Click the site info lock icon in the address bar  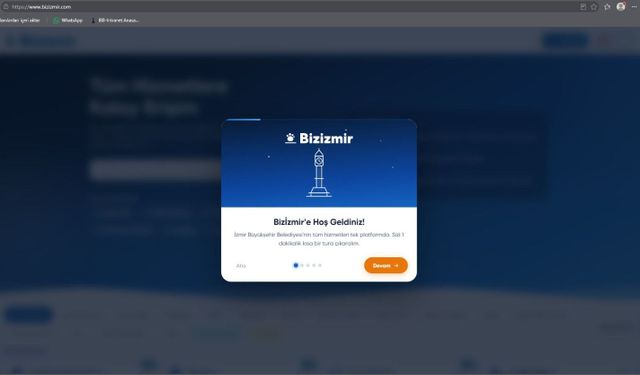click(6, 7)
